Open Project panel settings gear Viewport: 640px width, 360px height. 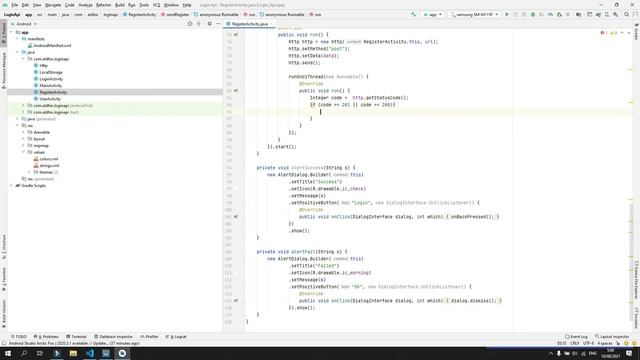coord(209,24)
